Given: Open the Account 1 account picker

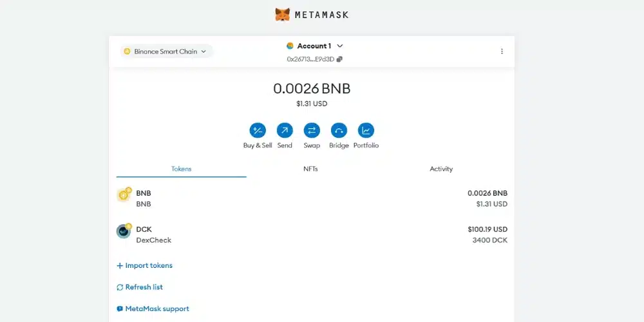Looking at the screenshot, I should (315, 46).
